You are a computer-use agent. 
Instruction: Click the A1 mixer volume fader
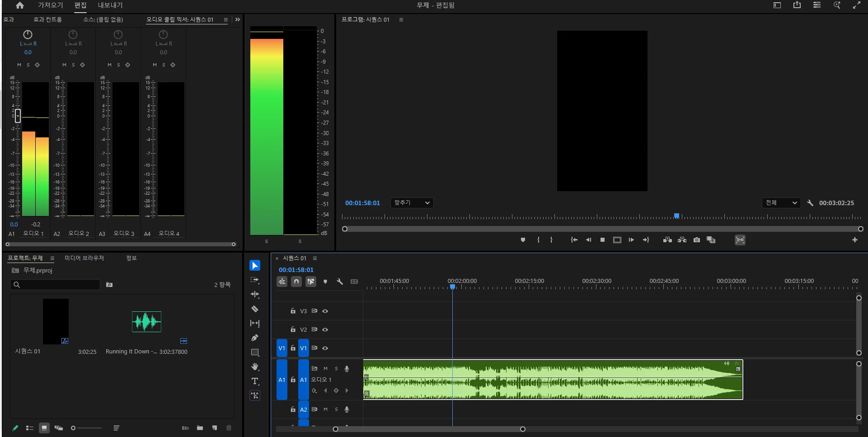point(18,116)
